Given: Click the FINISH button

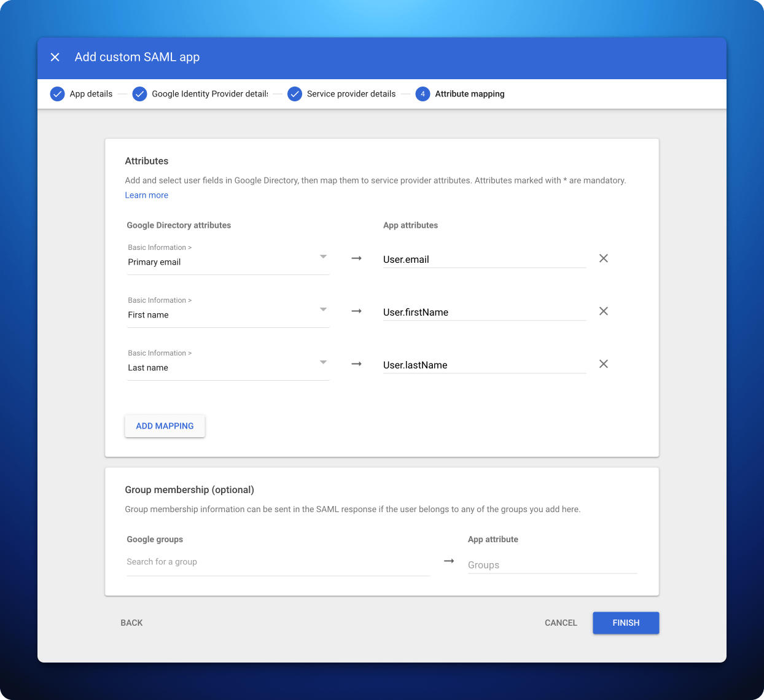Looking at the screenshot, I should coord(625,623).
